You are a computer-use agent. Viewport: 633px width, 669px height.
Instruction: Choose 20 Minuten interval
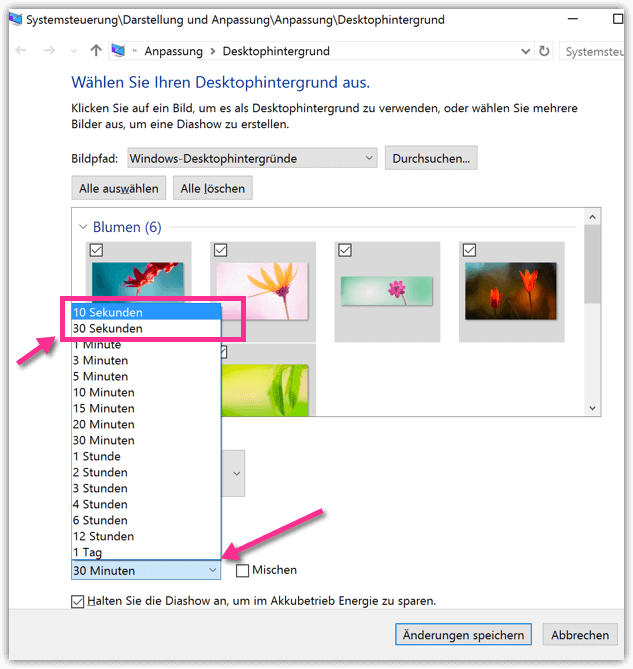(146, 425)
